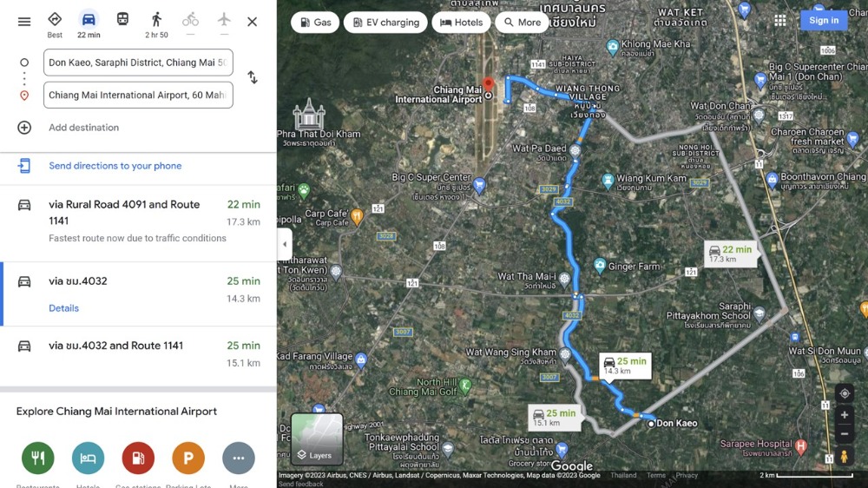The image size is (868, 488).
Task: Open Google apps grid
Action: coord(780,21)
